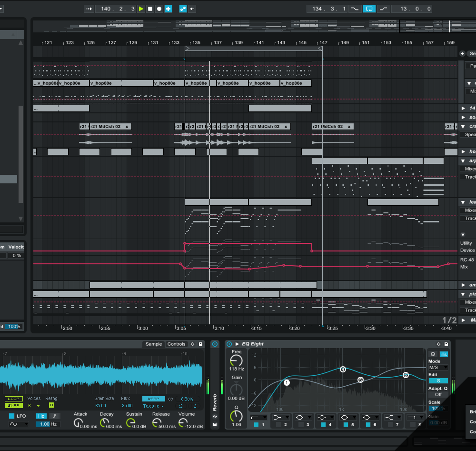This screenshot has width=476, height=451.
Task: Toggle EQ band 1 activator
Action: point(256,425)
